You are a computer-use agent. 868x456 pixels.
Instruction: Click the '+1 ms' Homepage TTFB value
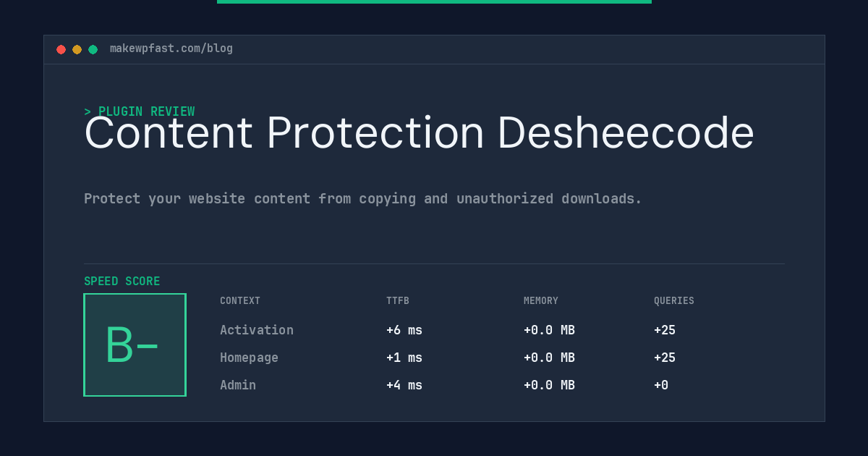coord(404,358)
